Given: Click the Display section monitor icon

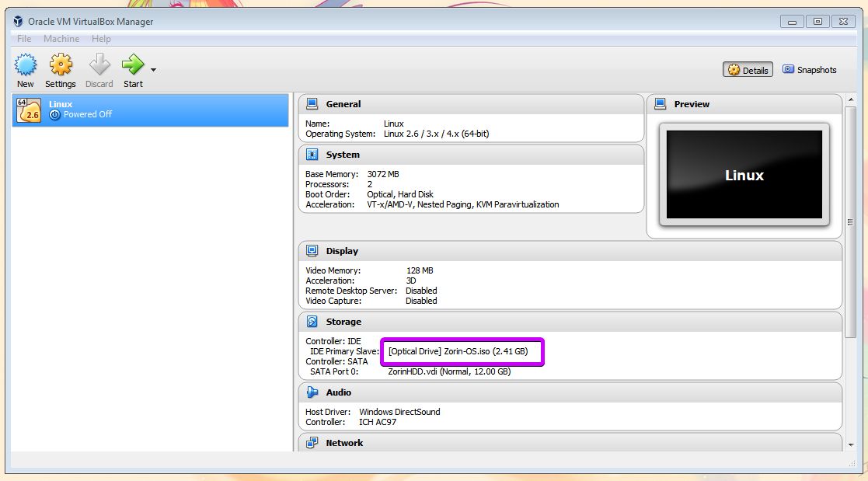Looking at the screenshot, I should click(x=312, y=251).
